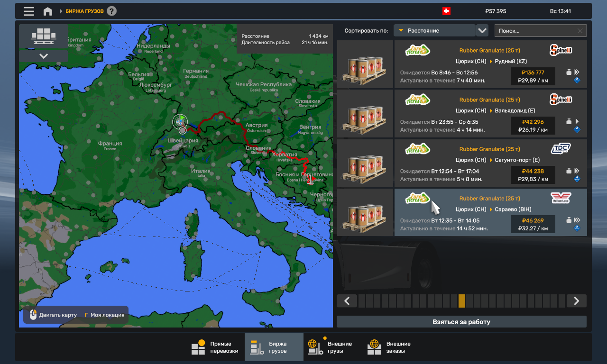Click the TDC logo on the Сагунто-порт job
607x364 pixels.
pyautogui.click(x=561, y=148)
